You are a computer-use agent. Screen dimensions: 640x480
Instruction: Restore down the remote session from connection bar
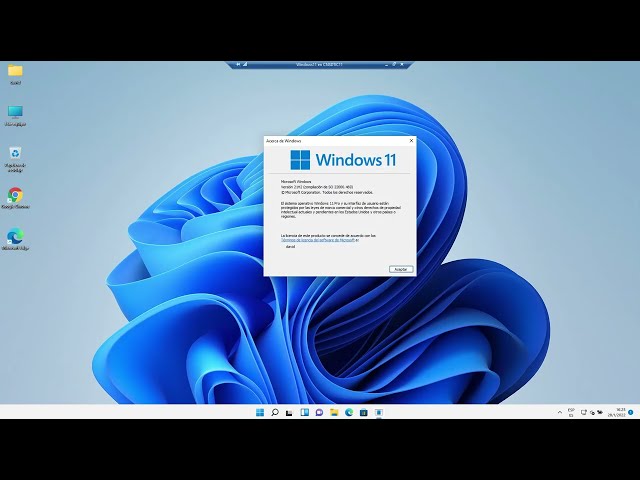click(394, 64)
